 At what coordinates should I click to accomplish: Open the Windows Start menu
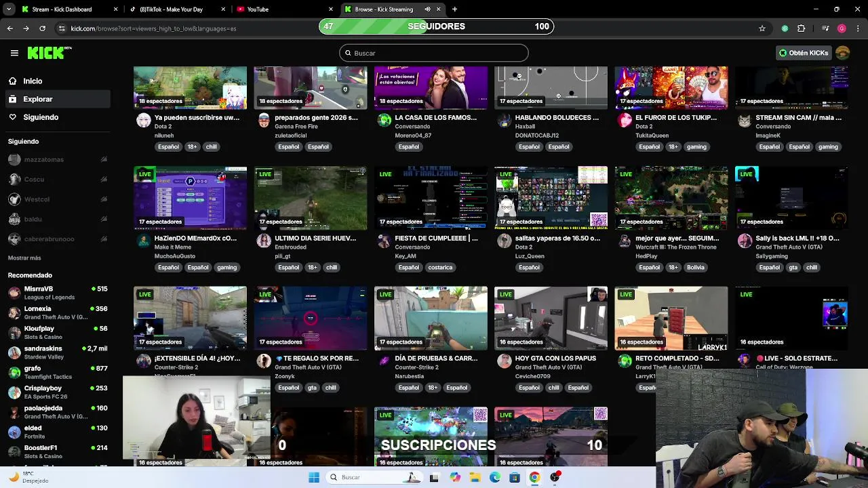pos(314,477)
